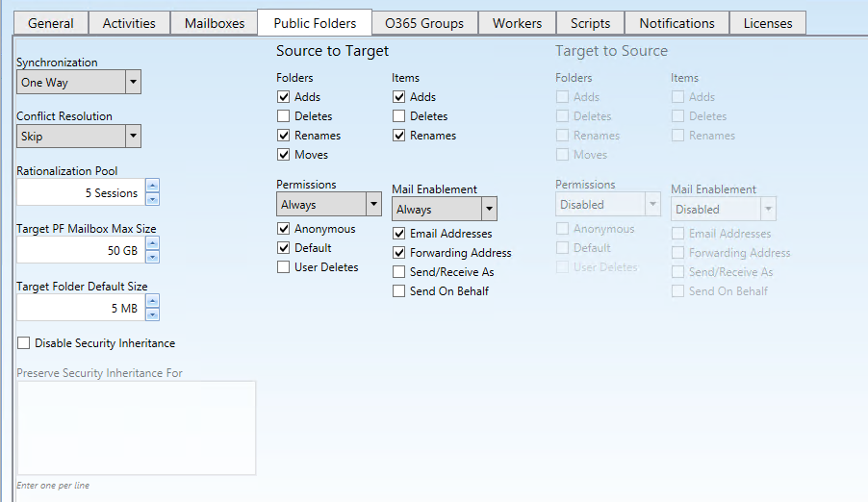Expand the Conflict Resolution dropdown
Viewport: 868px width, 502px height.
point(133,137)
